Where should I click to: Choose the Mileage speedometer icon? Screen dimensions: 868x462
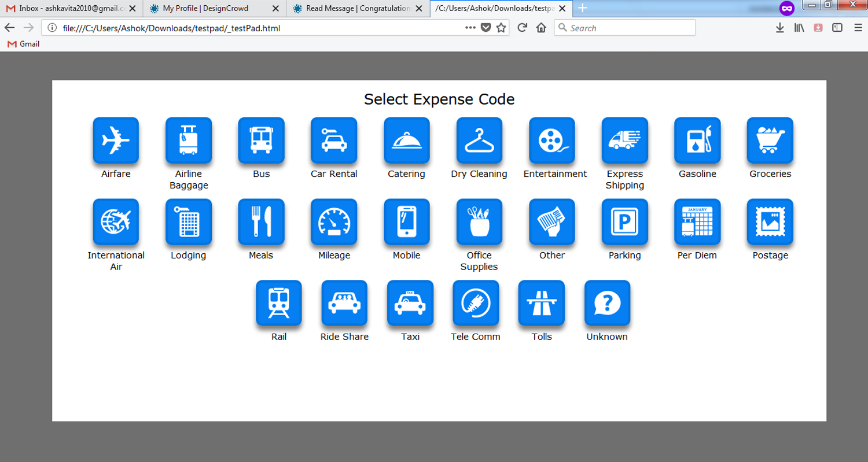334,221
